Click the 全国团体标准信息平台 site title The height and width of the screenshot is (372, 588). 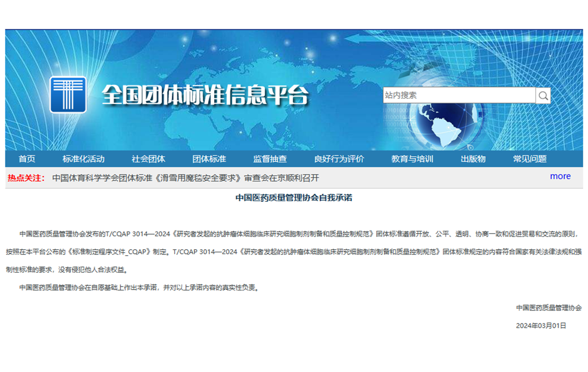[205, 96]
